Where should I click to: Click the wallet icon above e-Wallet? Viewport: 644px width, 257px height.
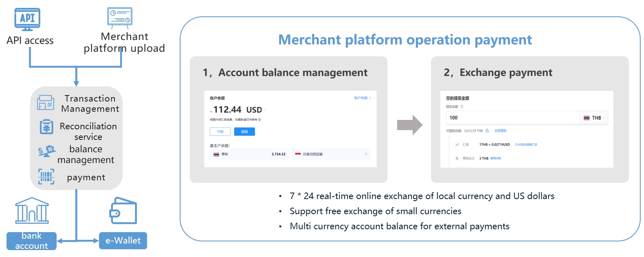click(x=123, y=211)
